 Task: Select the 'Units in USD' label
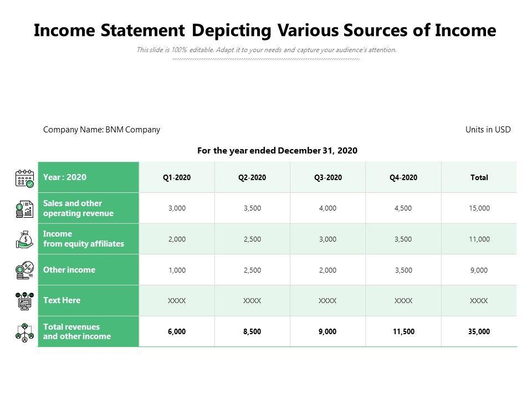coord(488,130)
